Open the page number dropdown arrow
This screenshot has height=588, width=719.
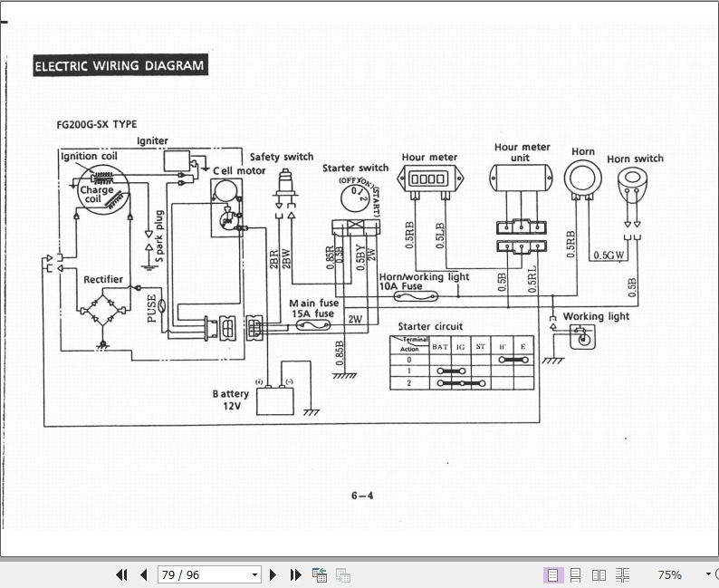pyautogui.click(x=255, y=574)
